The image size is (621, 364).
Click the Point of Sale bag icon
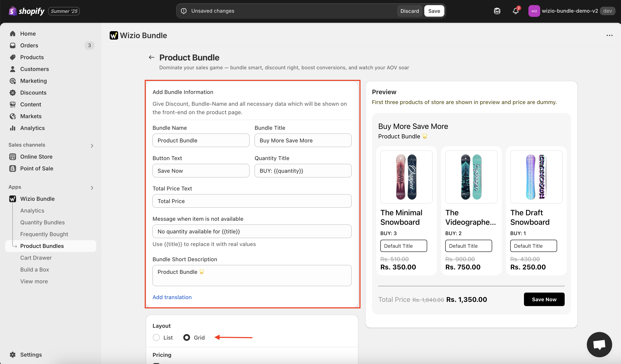coord(13,168)
